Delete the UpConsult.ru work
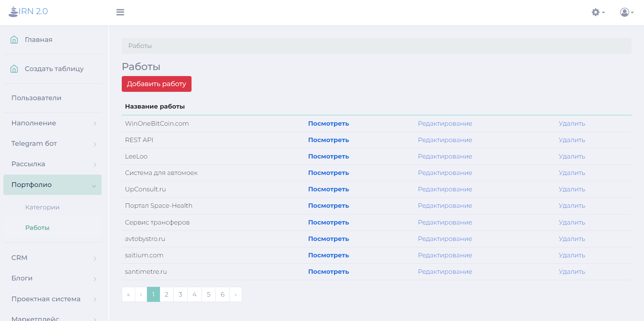 tap(572, 189)
